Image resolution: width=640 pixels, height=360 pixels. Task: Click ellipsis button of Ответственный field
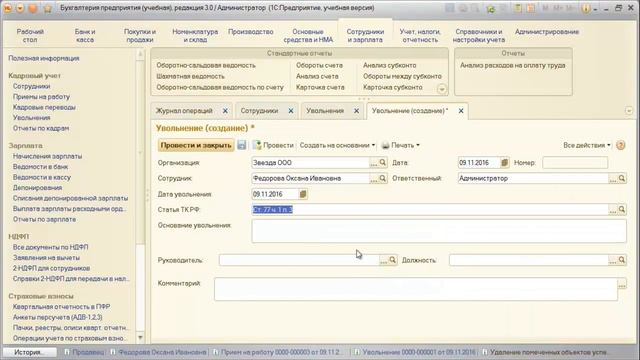[x=613, y=178]
